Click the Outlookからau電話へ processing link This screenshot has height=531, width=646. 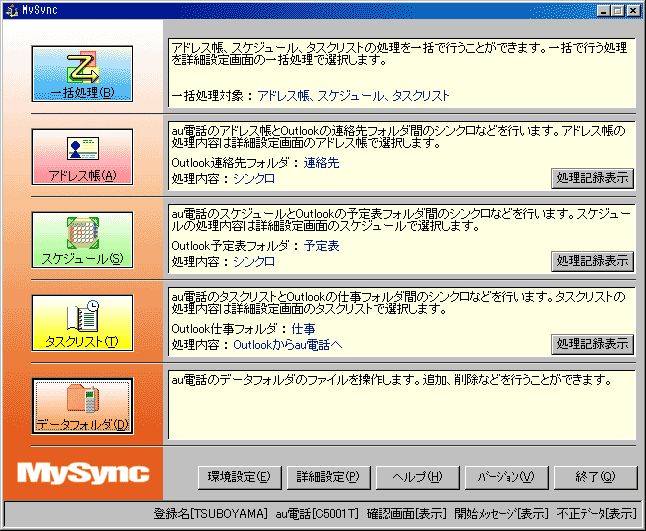(x=287, y=344)
